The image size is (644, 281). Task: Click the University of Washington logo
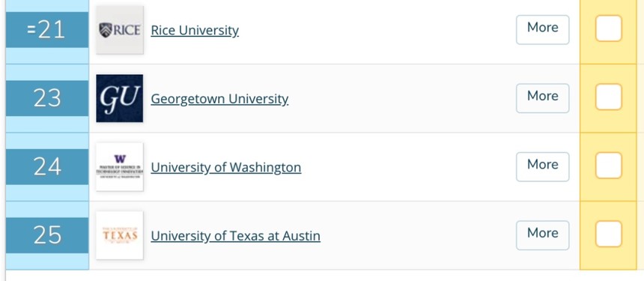[120, 167]
